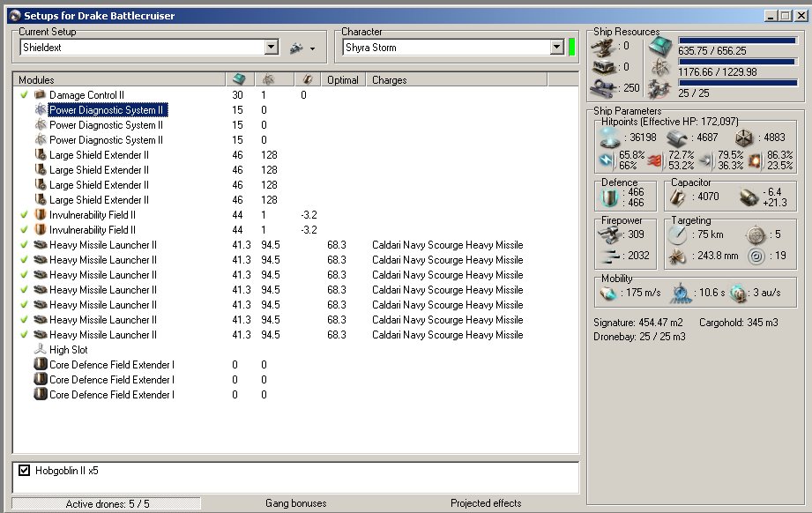Screen dimensions: 812x513
Task: Click the turret hardpoints icon
Action: pos(603,48)
